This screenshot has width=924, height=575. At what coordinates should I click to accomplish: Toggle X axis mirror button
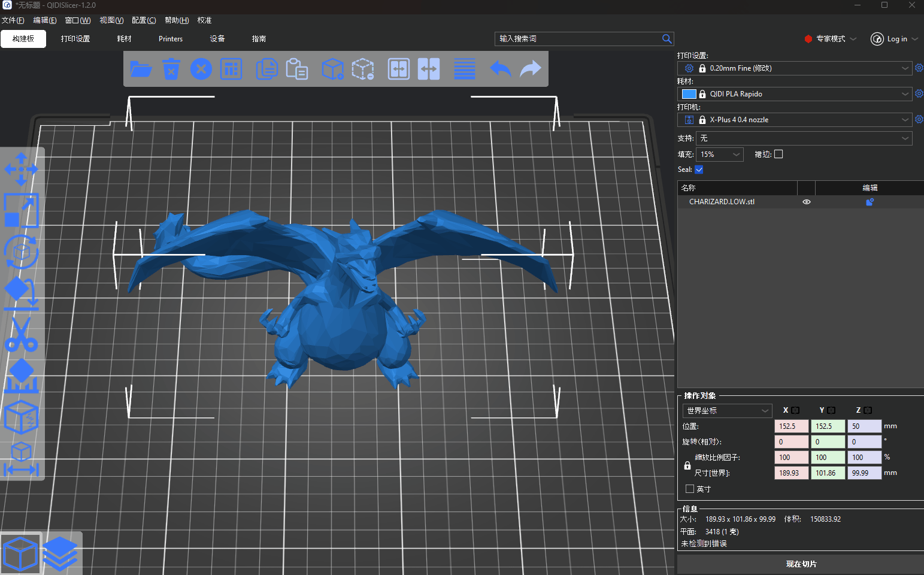point(795,410)
